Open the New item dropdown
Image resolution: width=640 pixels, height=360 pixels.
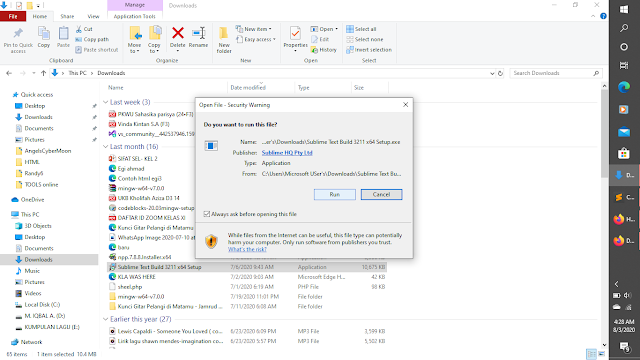click(x=253, y=29)
